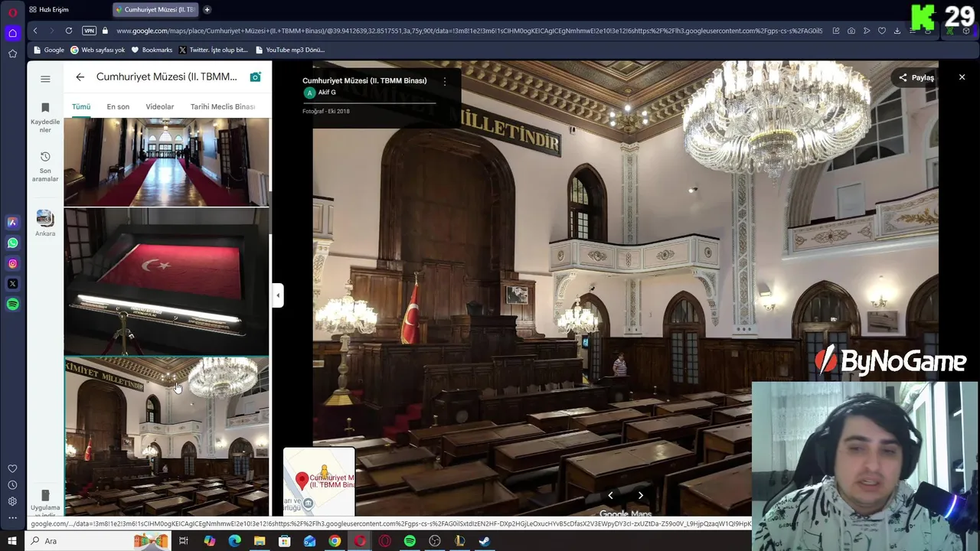Add page to bookmarks heart icon

tap(882, 31)
